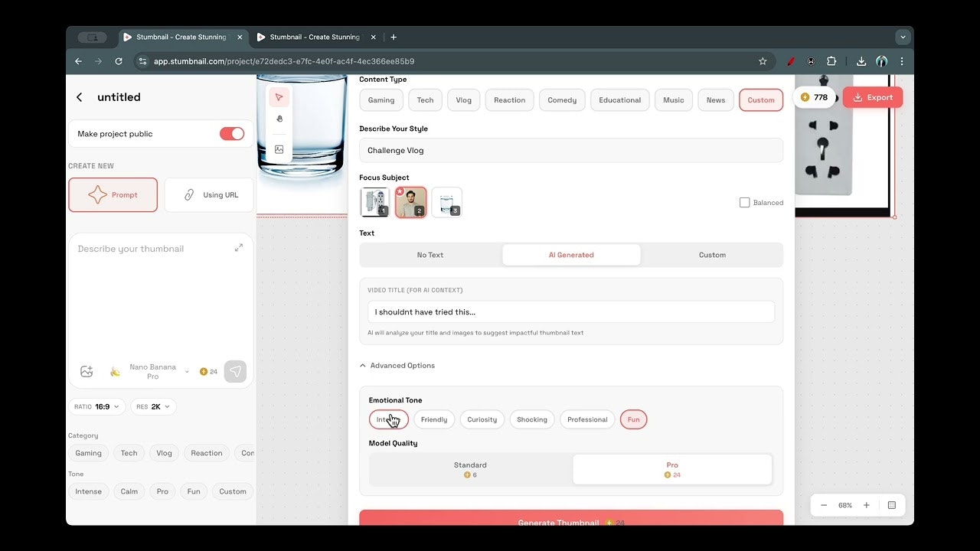Select the hand pan tool

279,119
